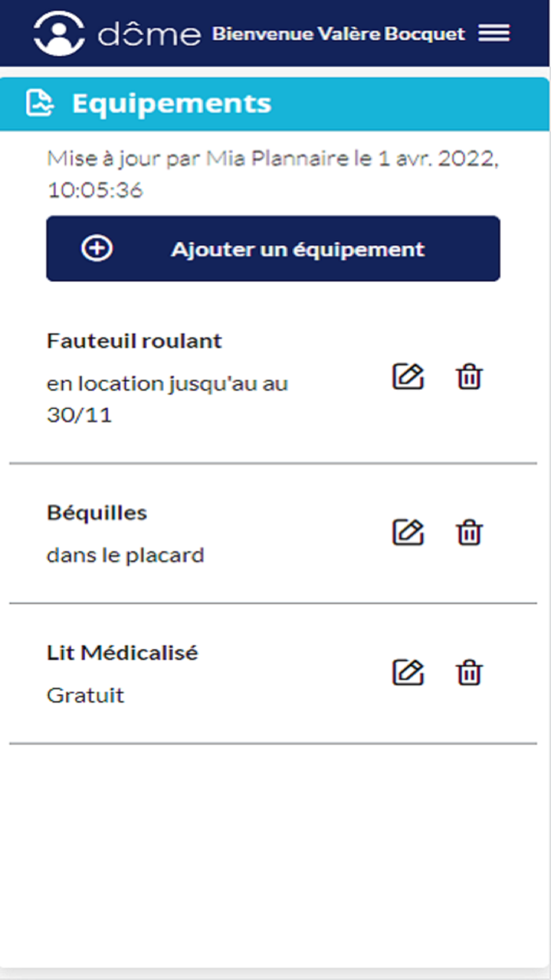This screenshot has width=551, height=980.
Task: Open the menu next to Valère Bocquet
Action: point(494,33)
